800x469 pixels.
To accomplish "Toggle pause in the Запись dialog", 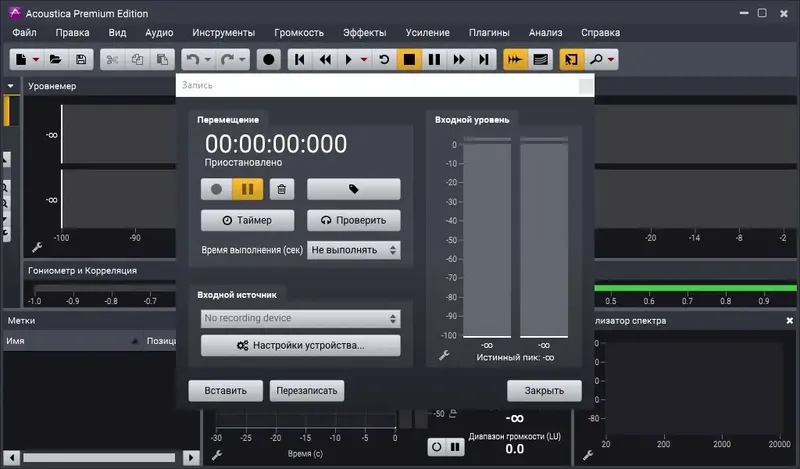I will pos(247,189).
